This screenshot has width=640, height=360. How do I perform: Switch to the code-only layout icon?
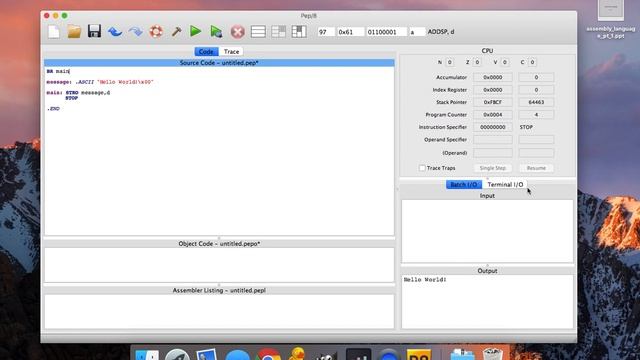258,32
